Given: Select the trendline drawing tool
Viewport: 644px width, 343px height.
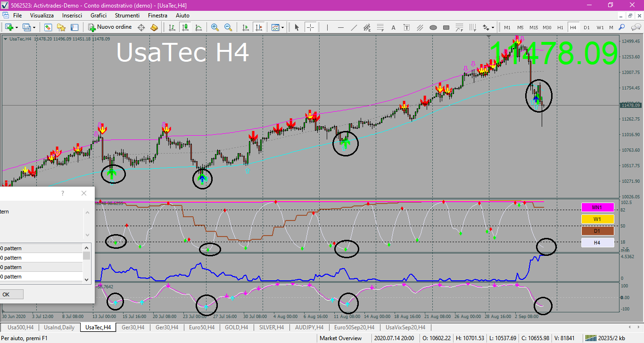Looking at the screenshot, I should point(354,27).
